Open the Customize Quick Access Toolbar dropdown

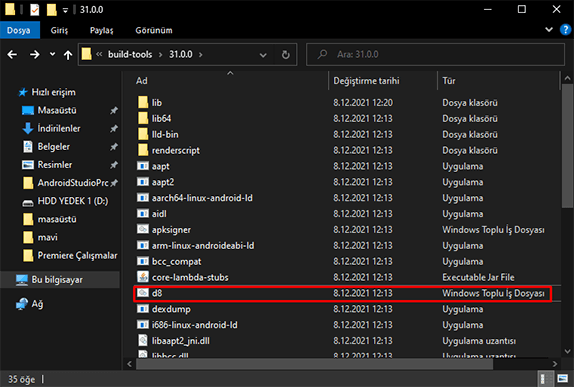(66, 10)
